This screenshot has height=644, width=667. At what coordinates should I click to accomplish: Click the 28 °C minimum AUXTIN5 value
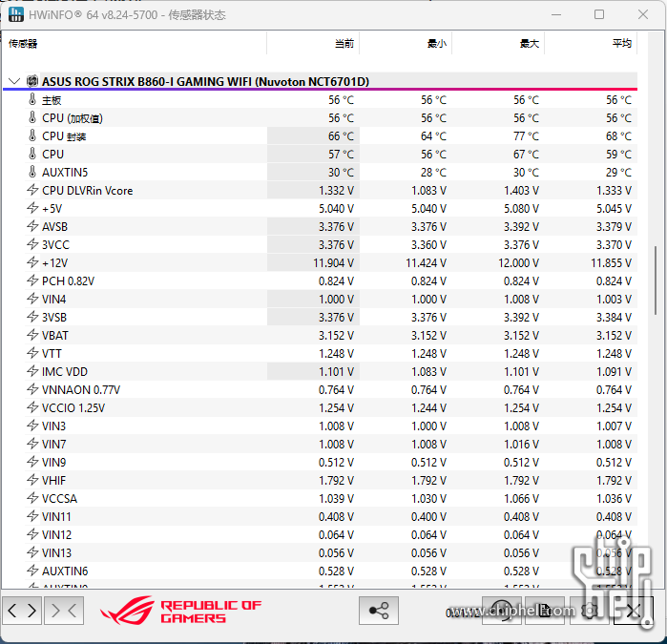(x=433, y=173)
